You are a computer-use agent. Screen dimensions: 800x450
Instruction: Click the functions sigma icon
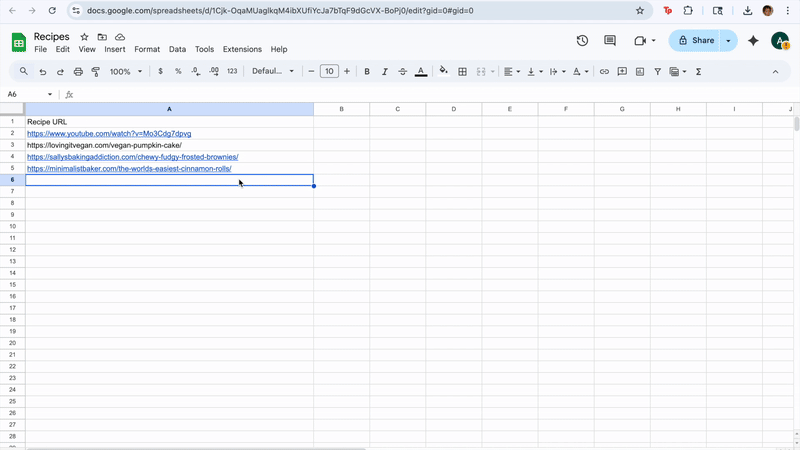pos(698,72)
